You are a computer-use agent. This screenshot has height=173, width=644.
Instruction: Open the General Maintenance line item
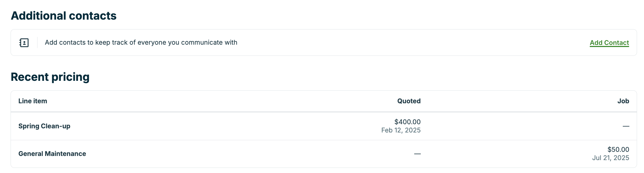[52, 154]
